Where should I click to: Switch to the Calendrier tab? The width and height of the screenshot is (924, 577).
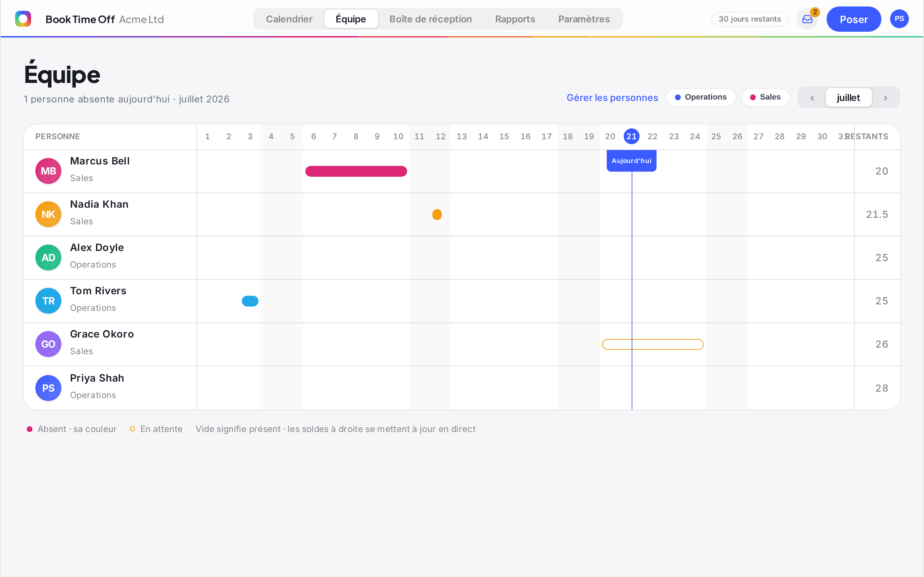click(289, 19)
